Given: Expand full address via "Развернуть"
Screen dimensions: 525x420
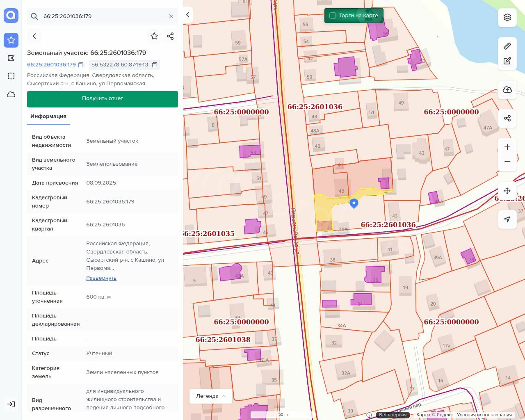Looking at the screenshot, I should [101, 278].
